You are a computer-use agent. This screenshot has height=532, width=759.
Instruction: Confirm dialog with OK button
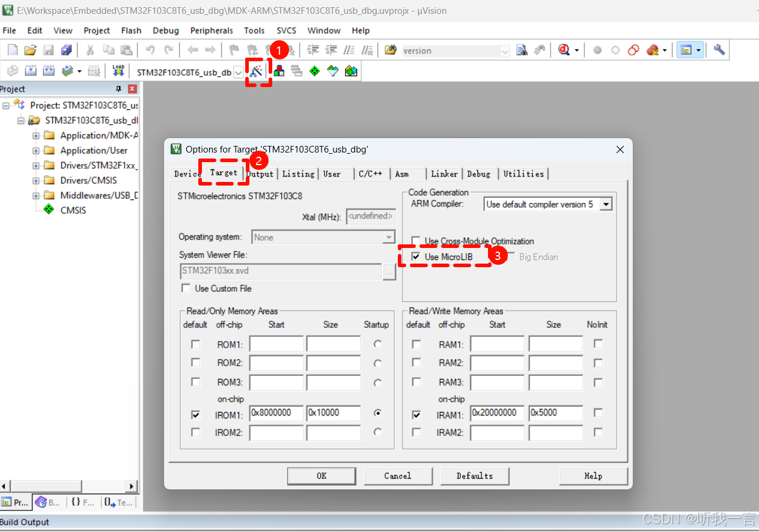point(322,476)
